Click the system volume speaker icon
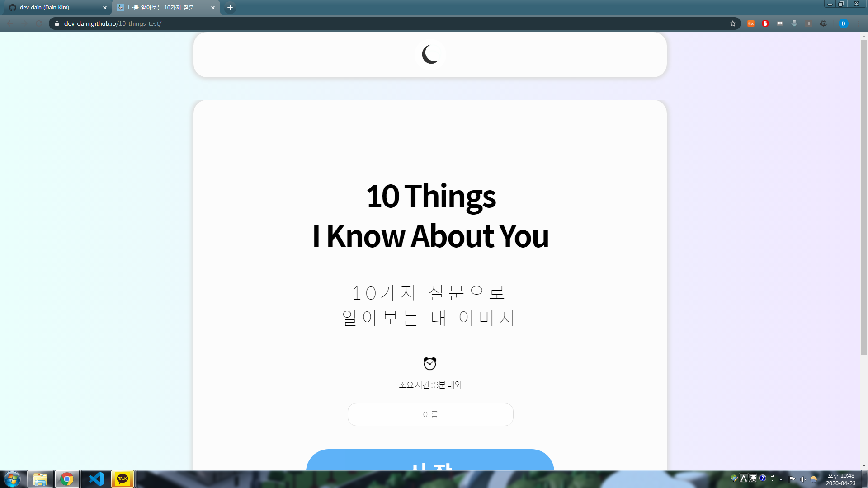Screen dimensions: 868x488 pos(803,479)
